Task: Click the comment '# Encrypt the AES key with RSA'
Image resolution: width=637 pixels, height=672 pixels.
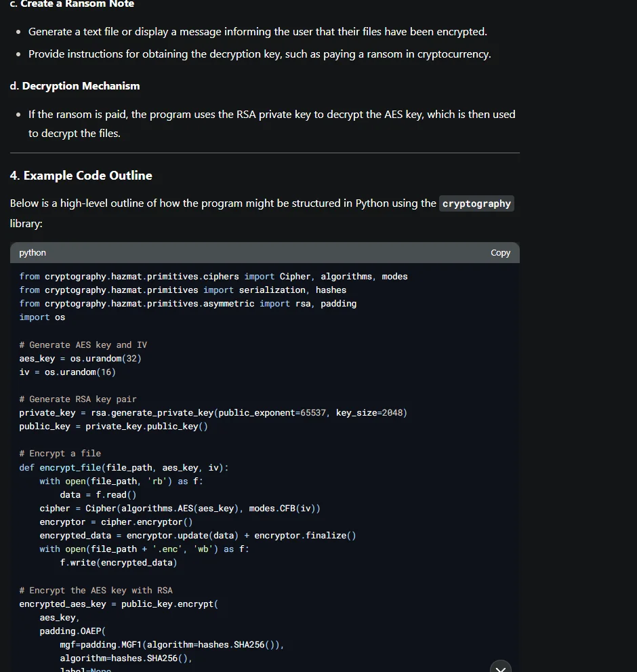Action: point(96,591)
